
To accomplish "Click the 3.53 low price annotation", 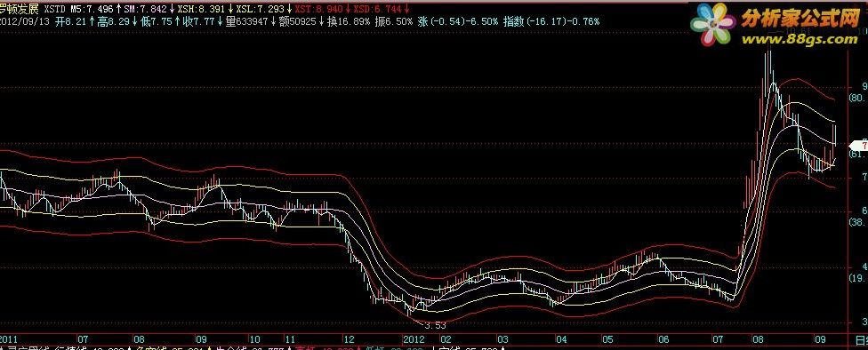I will click(x=435, y=326).
